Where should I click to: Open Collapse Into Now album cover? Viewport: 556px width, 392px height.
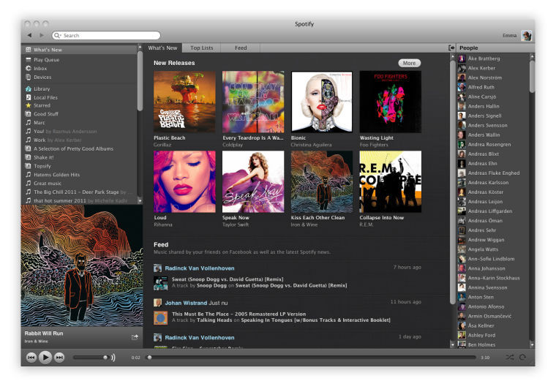coord(391,181)
